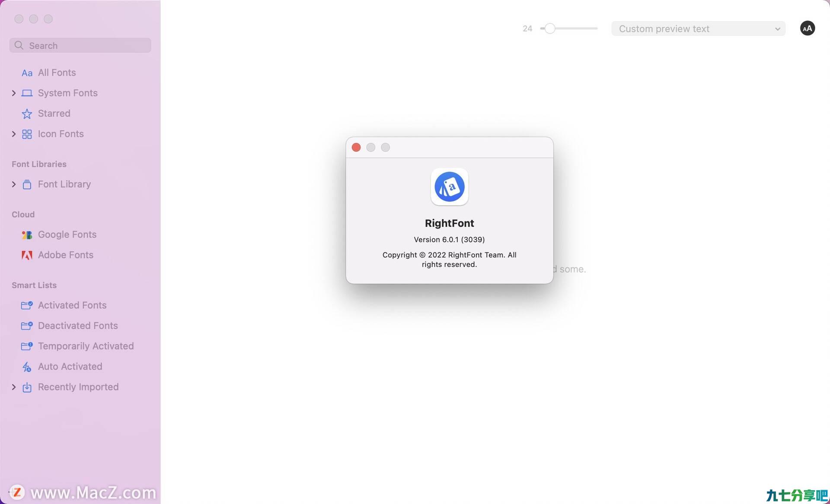Show Temporarily Activated smart list

click(x=86, y=346)
